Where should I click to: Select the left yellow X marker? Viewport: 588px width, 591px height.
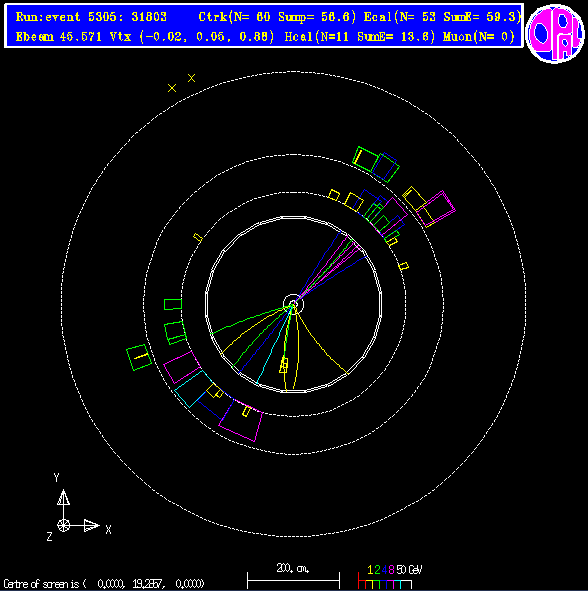(172, 88)
